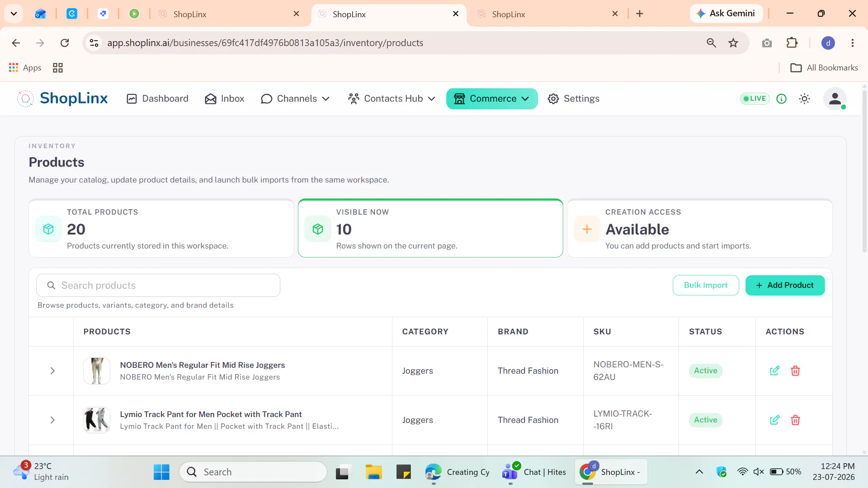The image size is (868, 488).
Task: Open the Apps shortcut in bookmarks bar
Action: (25, 68)
